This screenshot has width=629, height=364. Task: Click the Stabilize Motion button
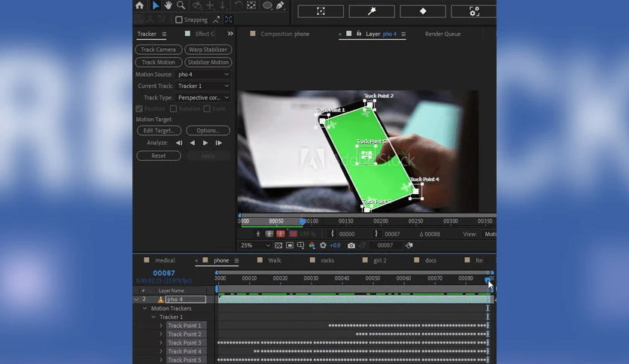coord(208,62)
